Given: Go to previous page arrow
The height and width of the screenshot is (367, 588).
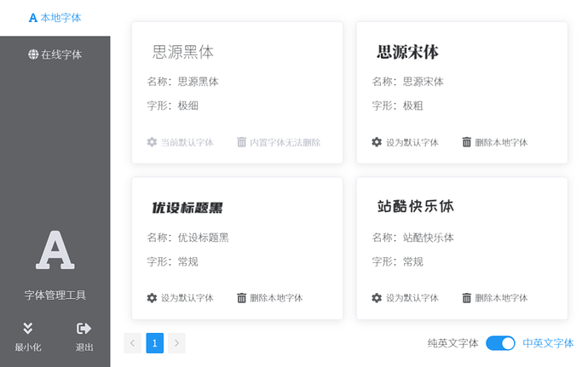Looking at the screenshot, I should coord(133,343).
